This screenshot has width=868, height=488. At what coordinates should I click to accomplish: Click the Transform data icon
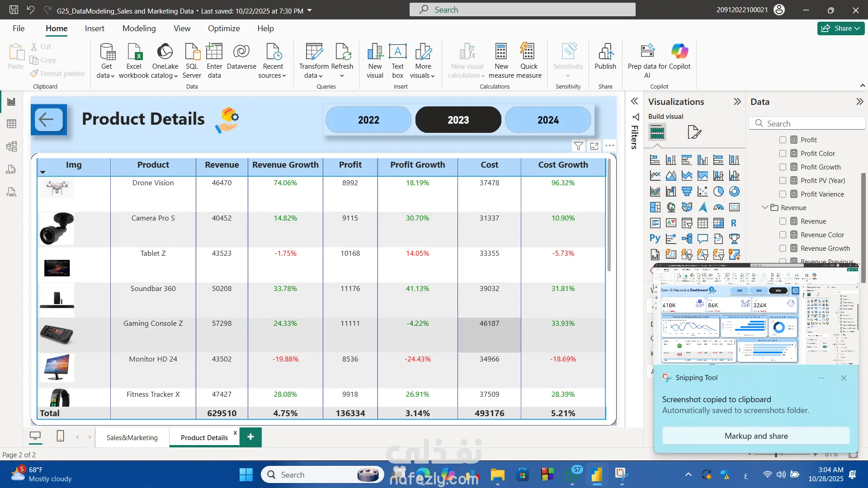click(x=314, y=52)
